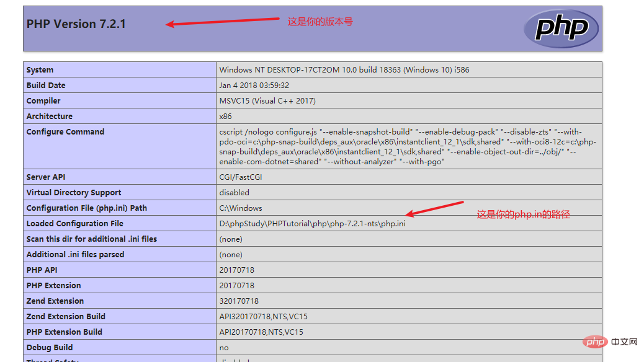The width and height of the screenshot is (644, 362).
Task: Select the D:\phpStudy php.ini path value
Action: (x=312, y=224)
